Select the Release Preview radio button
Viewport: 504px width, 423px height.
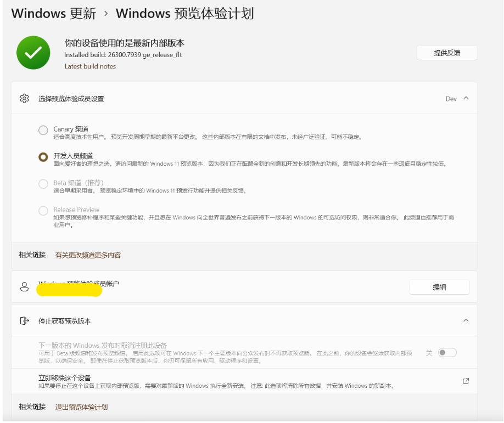43,211
